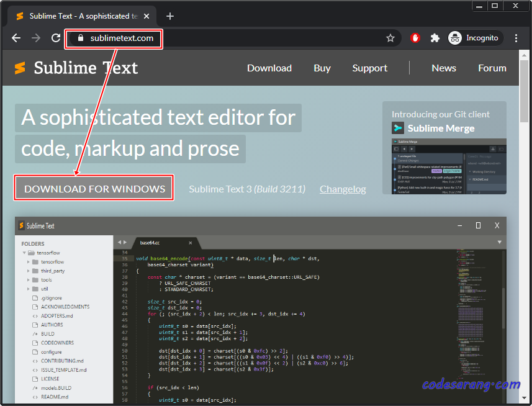Reload the sublimetext.com page
532x406 pixels.
pos(56,38)
